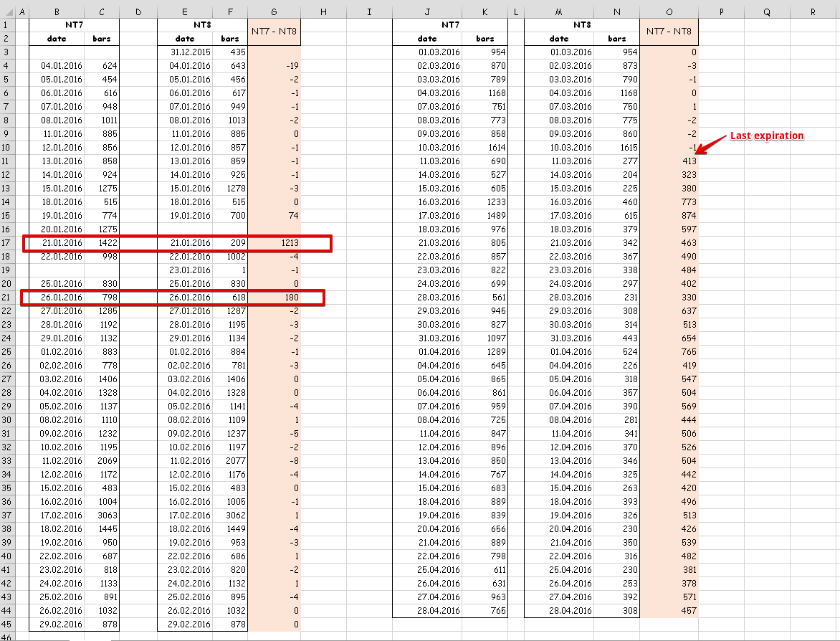
Task: Click the 'date' header in column J
Action: [427, 39]
